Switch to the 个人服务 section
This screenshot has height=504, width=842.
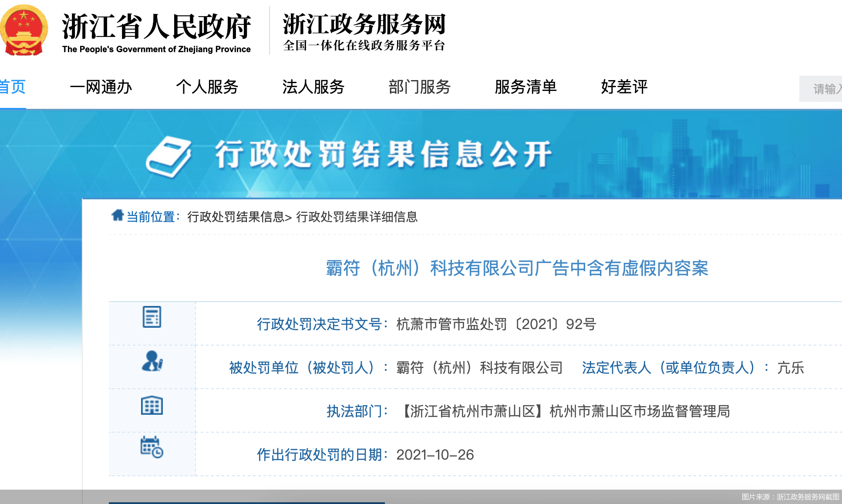tap(208, 87)
